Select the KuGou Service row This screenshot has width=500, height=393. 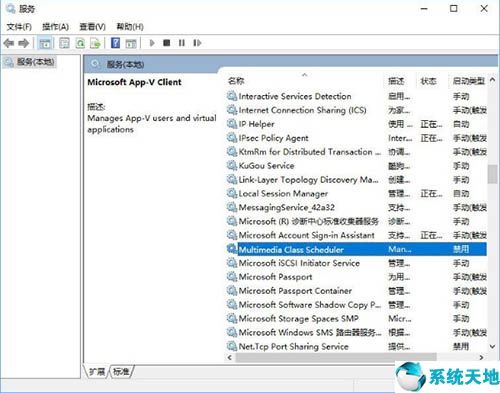click(x=356, y=166)
